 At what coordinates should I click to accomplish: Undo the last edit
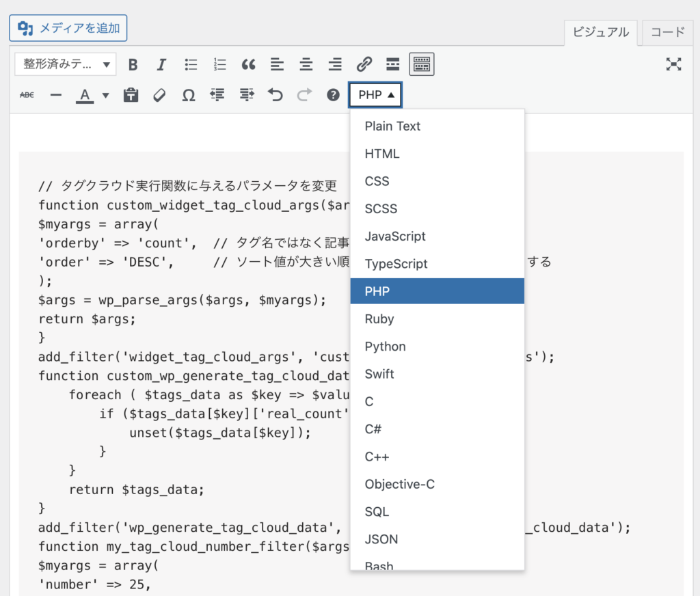(x=275, y=95)
